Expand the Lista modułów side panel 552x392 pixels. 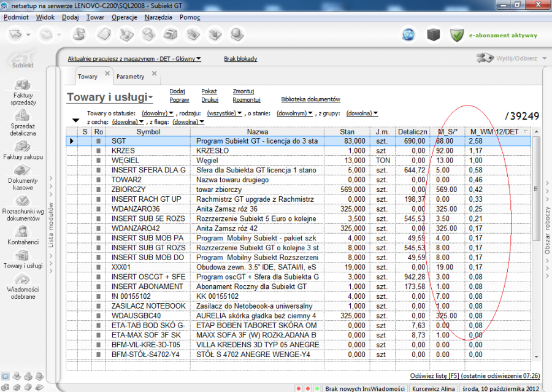click(51, 225)
